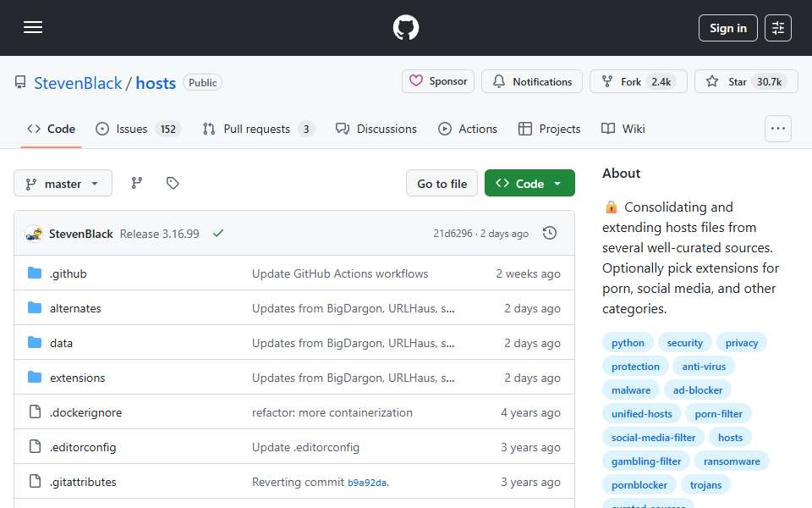Viewport: 812px width, 508px height.
Task: Expand the green Code dropdown
Action: pyautogui.click(x=529, y=184)
